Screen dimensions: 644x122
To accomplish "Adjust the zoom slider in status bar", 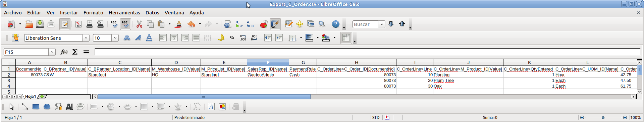I will 603,118.
